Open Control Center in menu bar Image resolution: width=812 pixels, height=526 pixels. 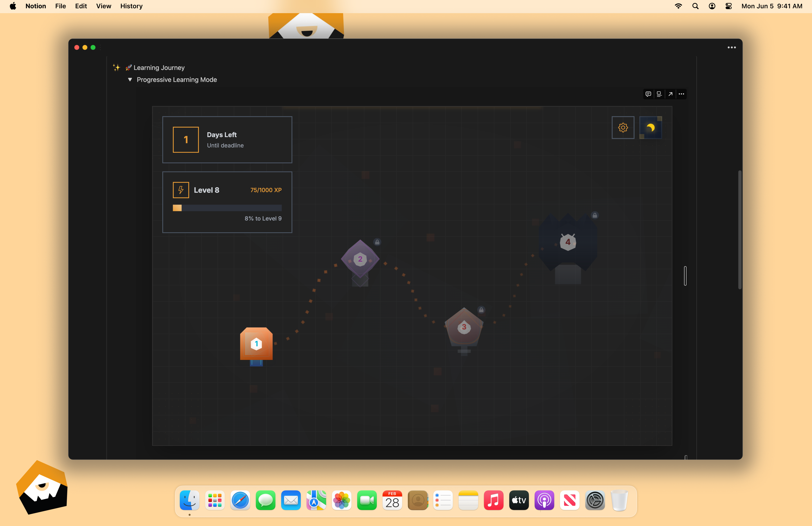click(729, 6)
